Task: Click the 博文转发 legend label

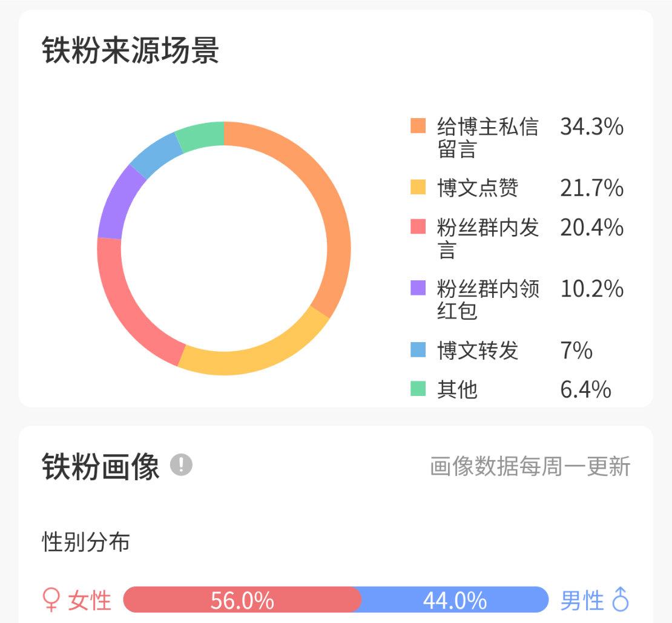Action: (478, 350)
